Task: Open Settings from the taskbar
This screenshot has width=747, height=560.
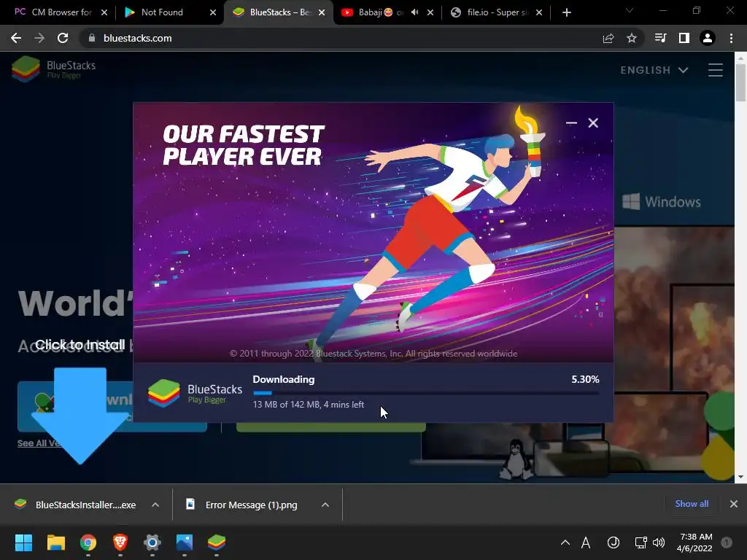Action: [152, 542]
